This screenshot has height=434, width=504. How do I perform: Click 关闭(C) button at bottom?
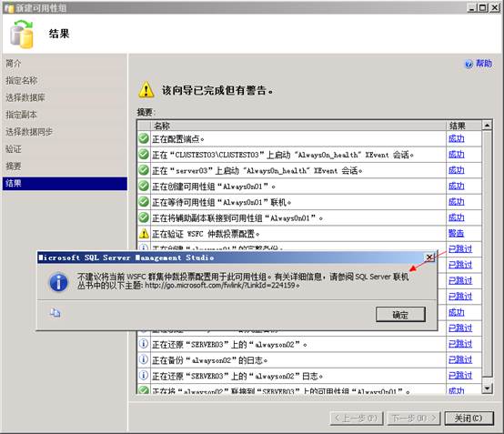tap(469, 419)
